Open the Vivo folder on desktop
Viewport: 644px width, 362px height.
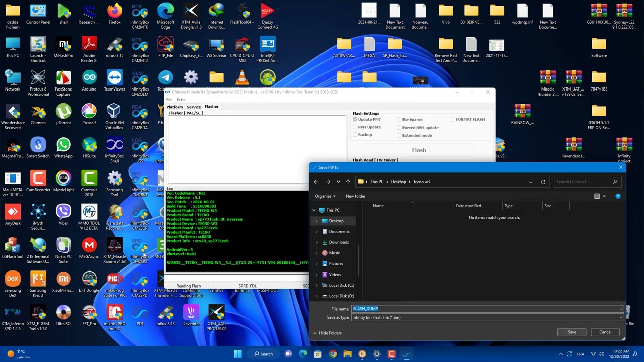(446, 14)
